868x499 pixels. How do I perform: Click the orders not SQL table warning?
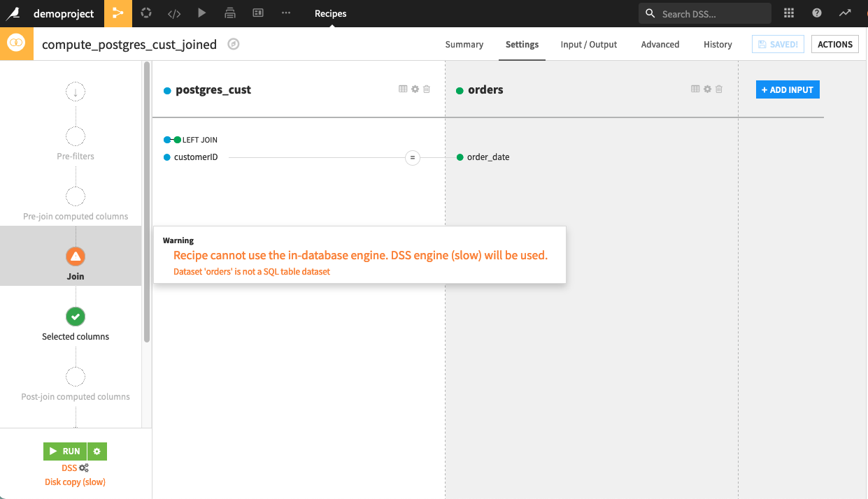click(x=252, y=272)
